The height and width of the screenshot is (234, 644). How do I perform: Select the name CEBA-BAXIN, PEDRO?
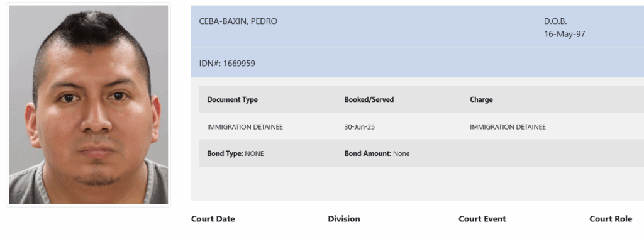pyautogui.click(x=238, y=21)
